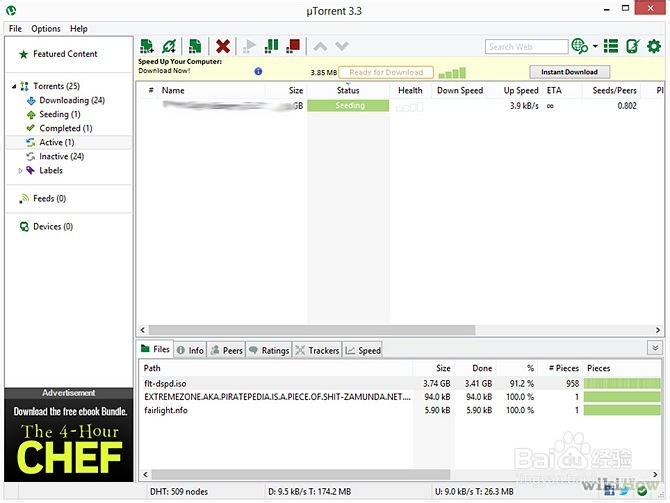Image resolution: width=670 pixels, height=503 pixels.
Task: Click the Add Torrent from URL icon
Action: point(169,46)
